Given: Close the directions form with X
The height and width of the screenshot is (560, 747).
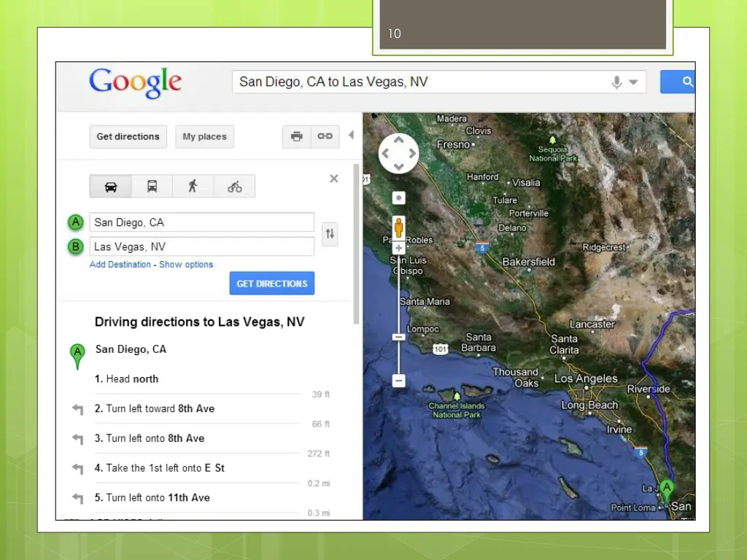Looking at the screenshot, I should click(334, 179).
